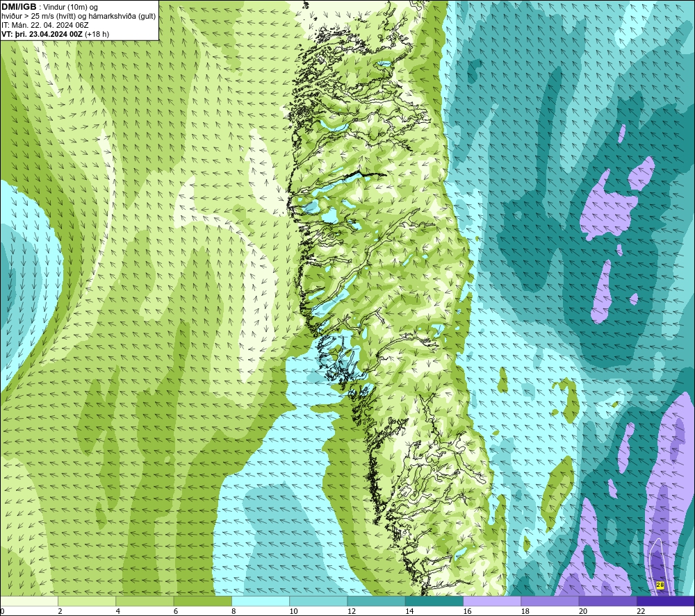Click the scale label '4'
The width and height of the screenshot is (695, 616).
[x=118, y=612]
